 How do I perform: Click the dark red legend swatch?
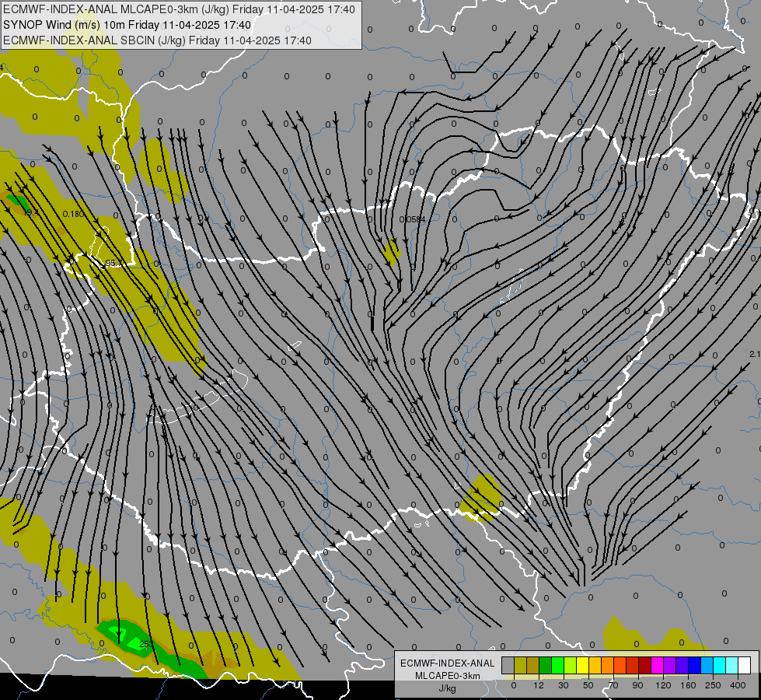645,665
